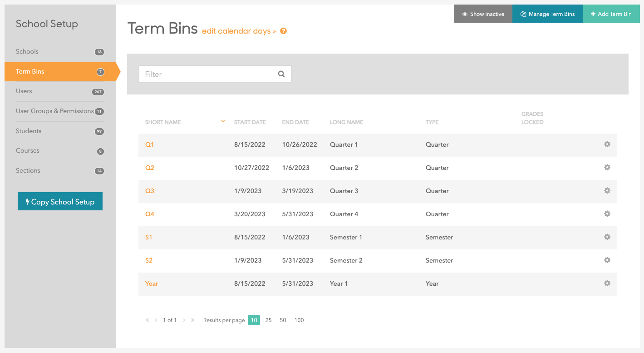Open the gear menu for the S2 row
The image size is (644, 353).
tap(607, 260)
